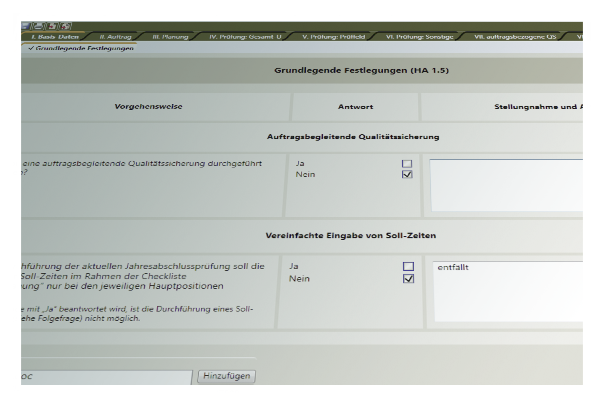Uncheck Nein under Auftragsbegleitende Qualitätssicherung
Screen dimensions: 604x406
point(407,174)
